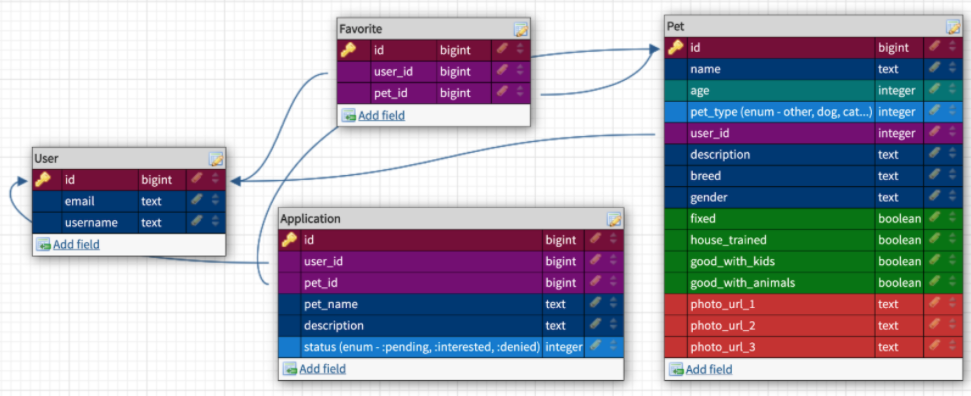Edit the Pet breed field with its pencil icon

point(934,176)
